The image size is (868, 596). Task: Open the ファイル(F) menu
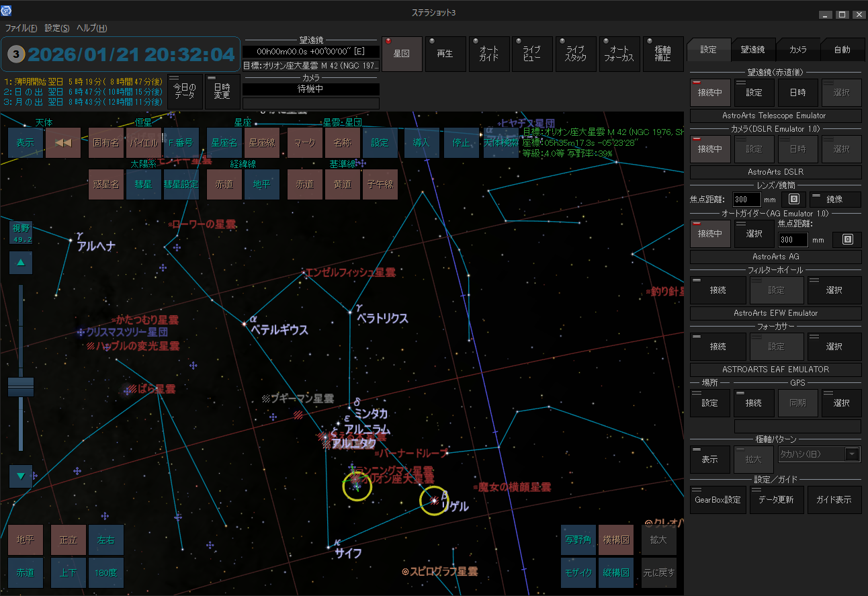[21, 28]
